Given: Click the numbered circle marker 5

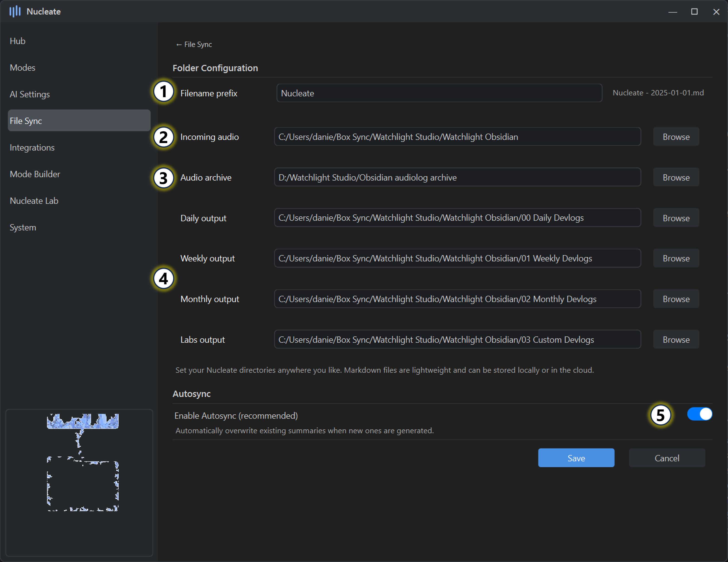Looking at the screenshot, I should point(660,415).
